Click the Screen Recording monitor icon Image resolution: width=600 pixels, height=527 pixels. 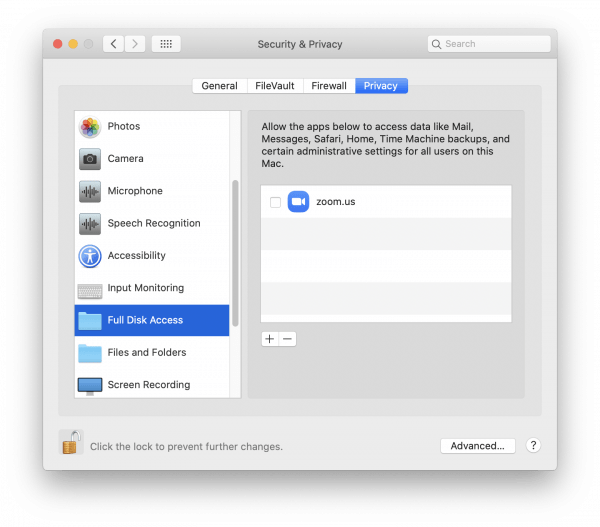[x=90, y=386]
